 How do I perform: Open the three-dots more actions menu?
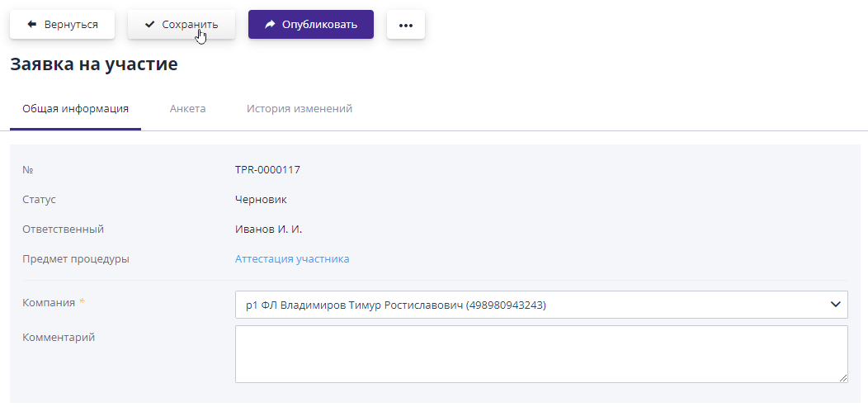[406, 25]
